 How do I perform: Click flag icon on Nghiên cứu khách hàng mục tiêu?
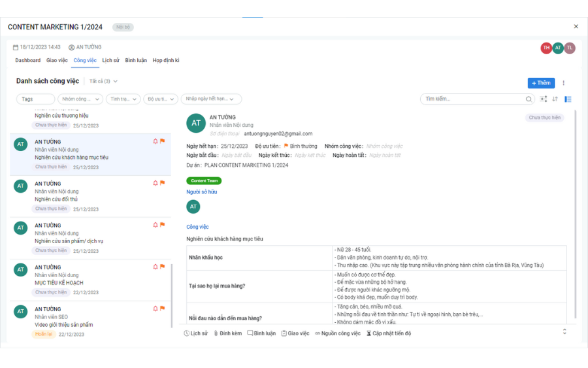(x=163, y=141)
